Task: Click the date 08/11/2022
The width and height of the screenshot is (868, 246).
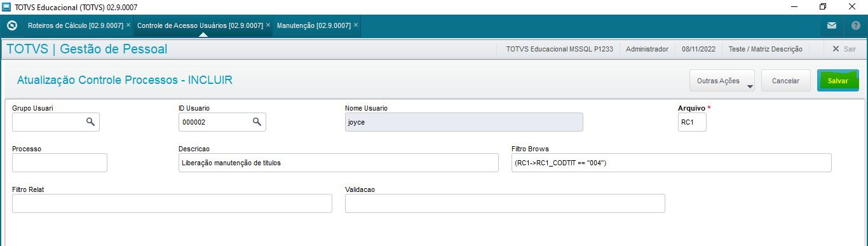Action: point(698,49)
